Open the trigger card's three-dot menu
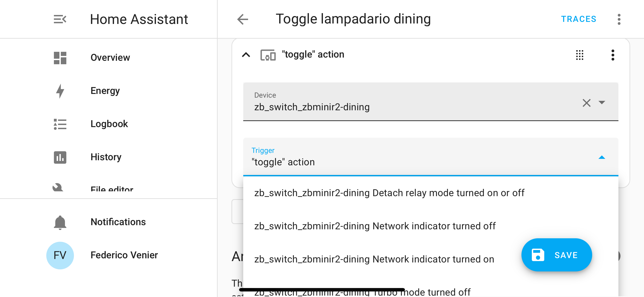Image resolution: width=644 pixels, height=297 pixels. click(612, 55)
